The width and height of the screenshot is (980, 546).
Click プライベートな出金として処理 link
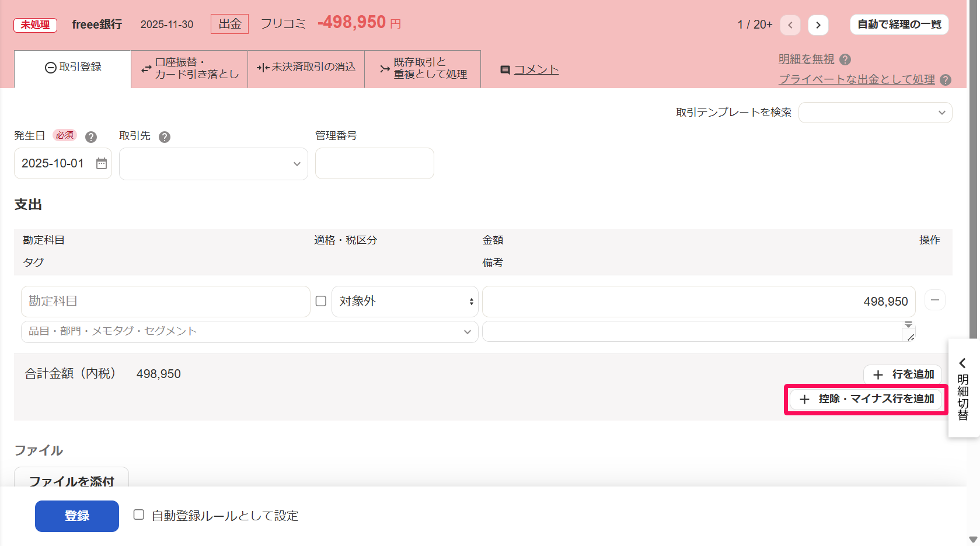point(857,79)
